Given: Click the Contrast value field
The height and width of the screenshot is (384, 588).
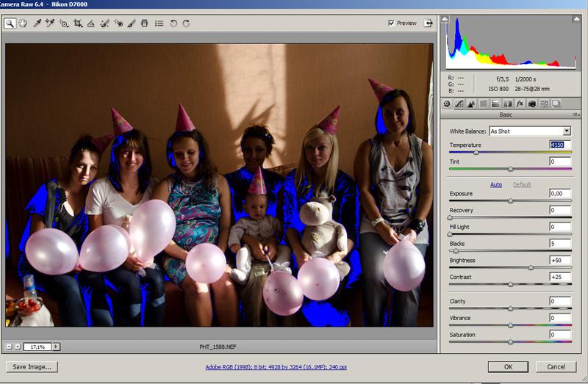Looking at the screenshot, I should 560,277.
